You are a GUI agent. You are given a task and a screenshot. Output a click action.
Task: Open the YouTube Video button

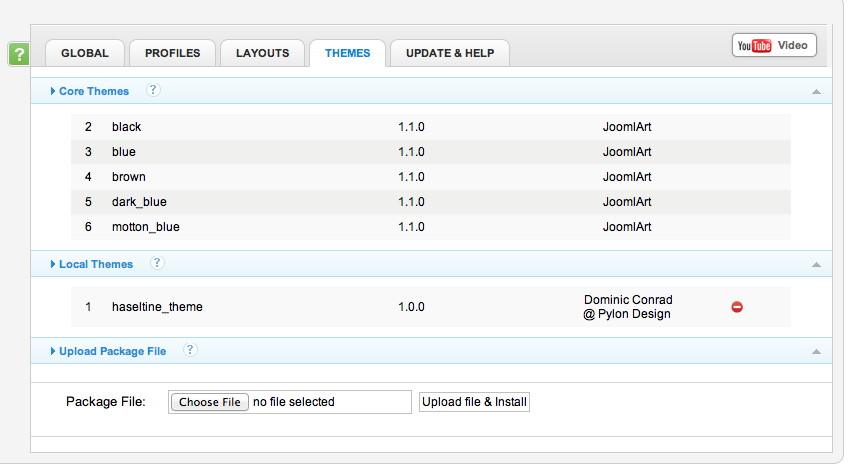[774, 45]
